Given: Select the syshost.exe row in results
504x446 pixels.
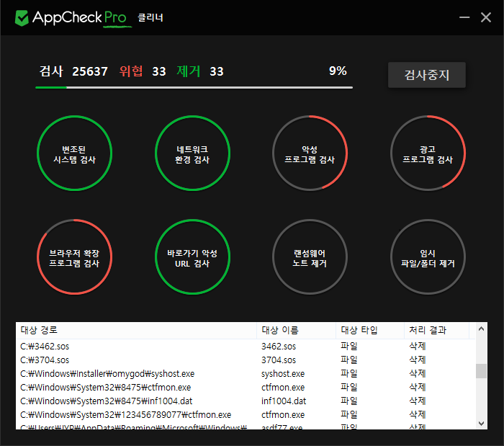Looking at the screenshot, I should click(137, 374).
